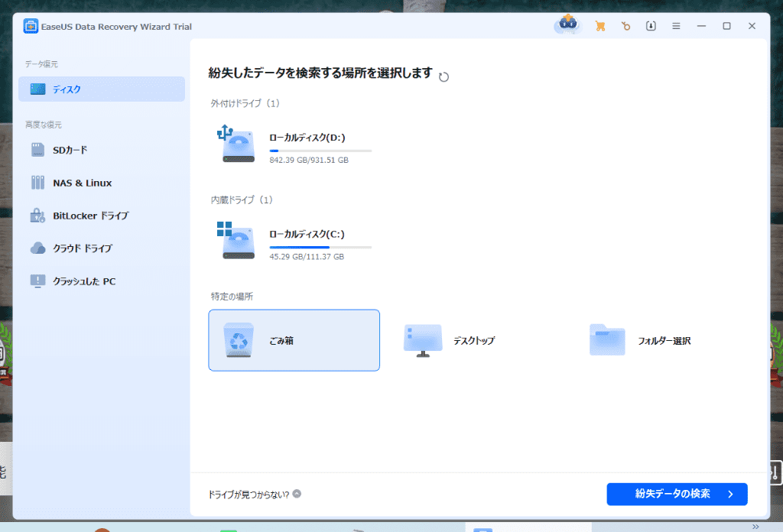Click the 842.39 GB/931.51 GB text
Screen dimensions: 783x532
click(x=309, y=161)
